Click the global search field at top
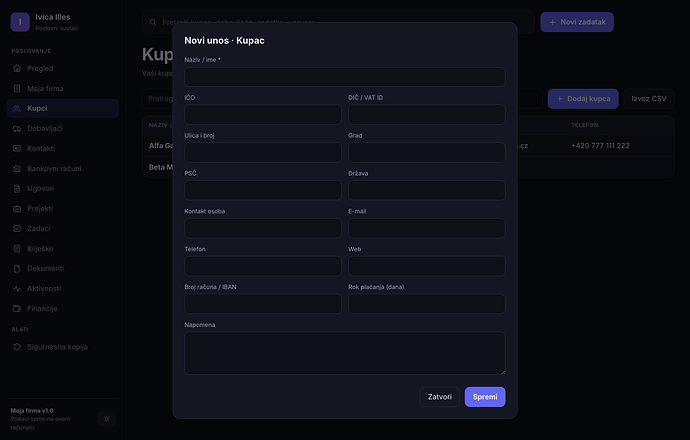The height and width of the screenshot is (440, 690). [x=338, y=22]
